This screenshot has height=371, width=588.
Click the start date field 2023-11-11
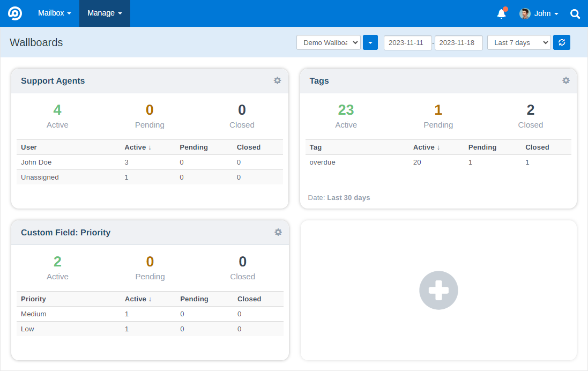click(x=407, y=42)
